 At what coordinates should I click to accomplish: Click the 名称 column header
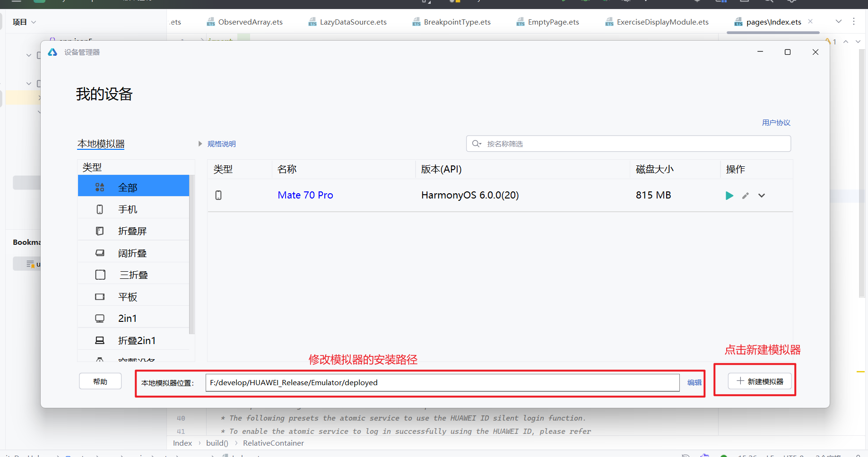(287, 169)
